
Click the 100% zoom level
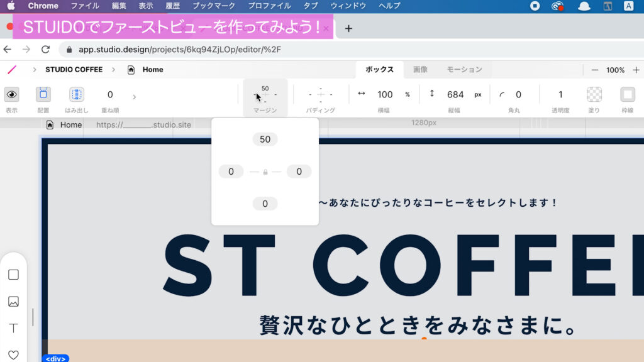pyautogui.click(x=615, y=70)
